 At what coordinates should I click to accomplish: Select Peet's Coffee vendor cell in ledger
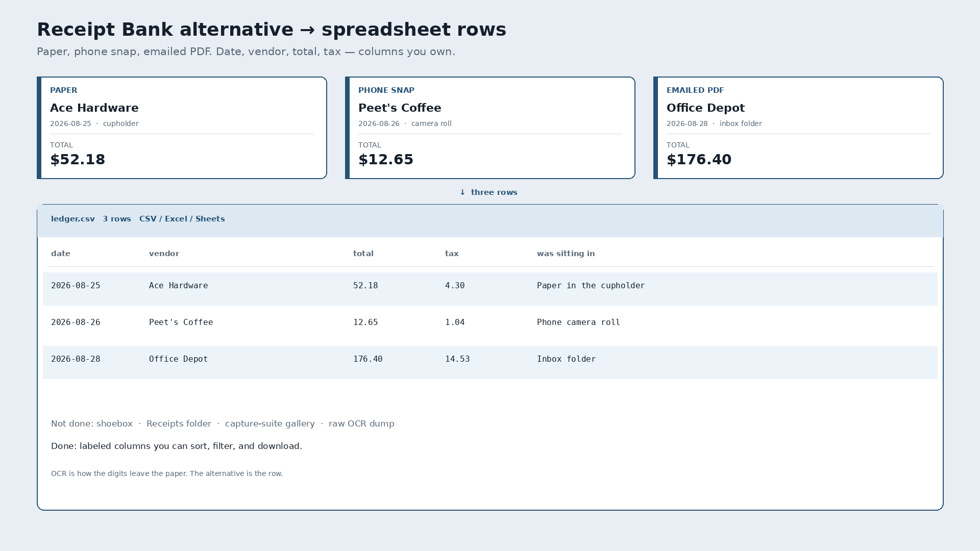point(181,322)
